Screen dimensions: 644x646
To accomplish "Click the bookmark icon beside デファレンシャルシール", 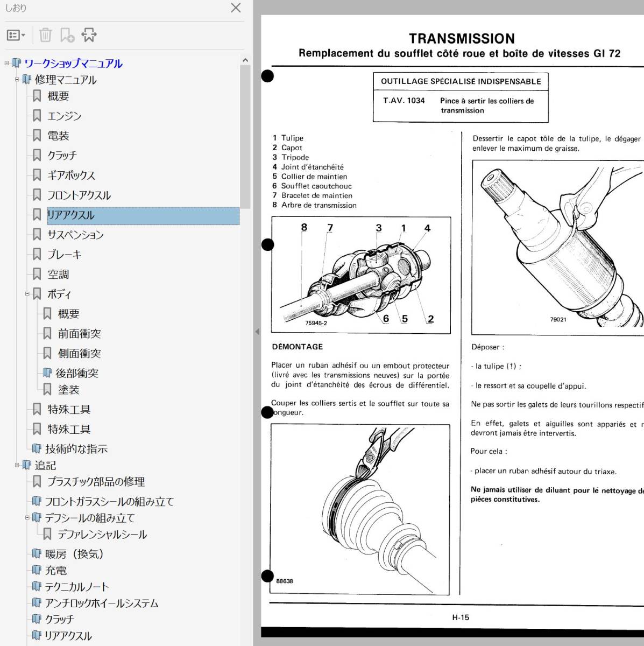I will 47,535.
